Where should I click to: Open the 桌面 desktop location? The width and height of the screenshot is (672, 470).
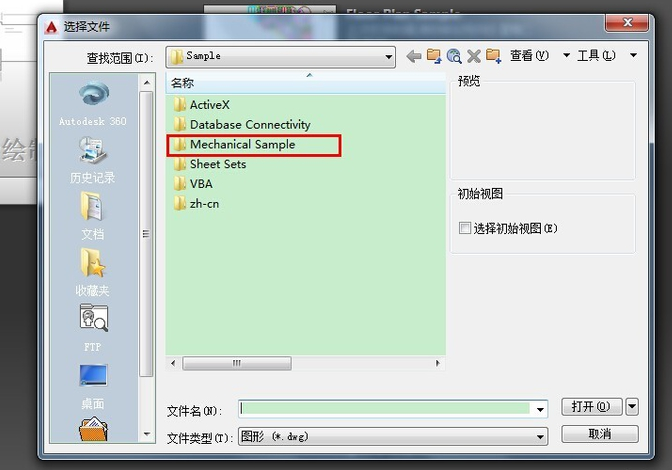point(93,386)
